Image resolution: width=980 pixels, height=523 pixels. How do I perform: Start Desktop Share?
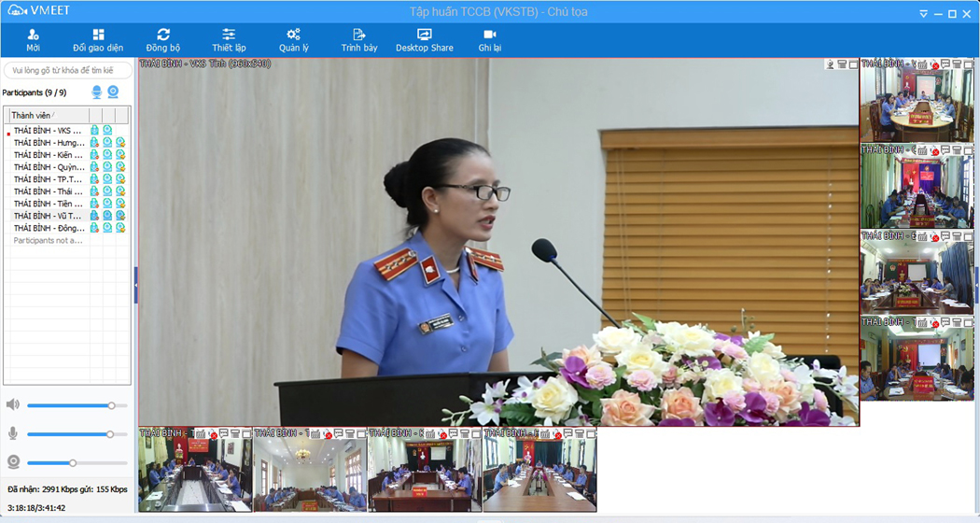click(425, 40)
